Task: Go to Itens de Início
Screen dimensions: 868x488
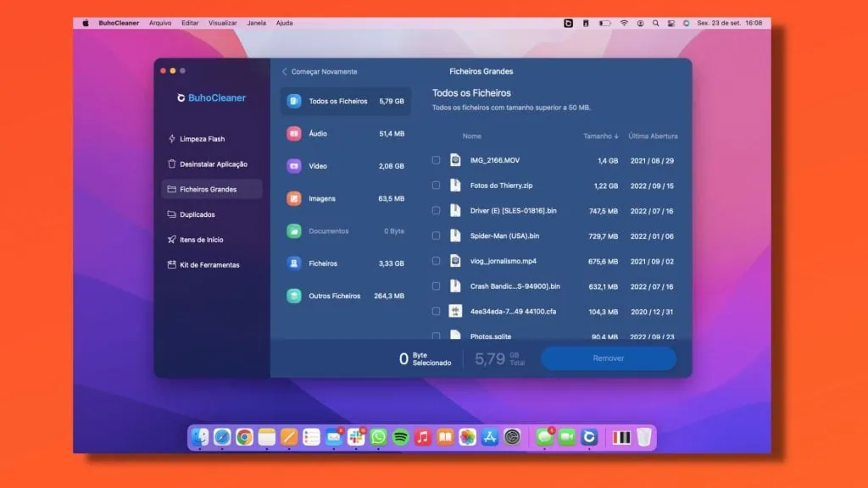Action: (201, 240)
